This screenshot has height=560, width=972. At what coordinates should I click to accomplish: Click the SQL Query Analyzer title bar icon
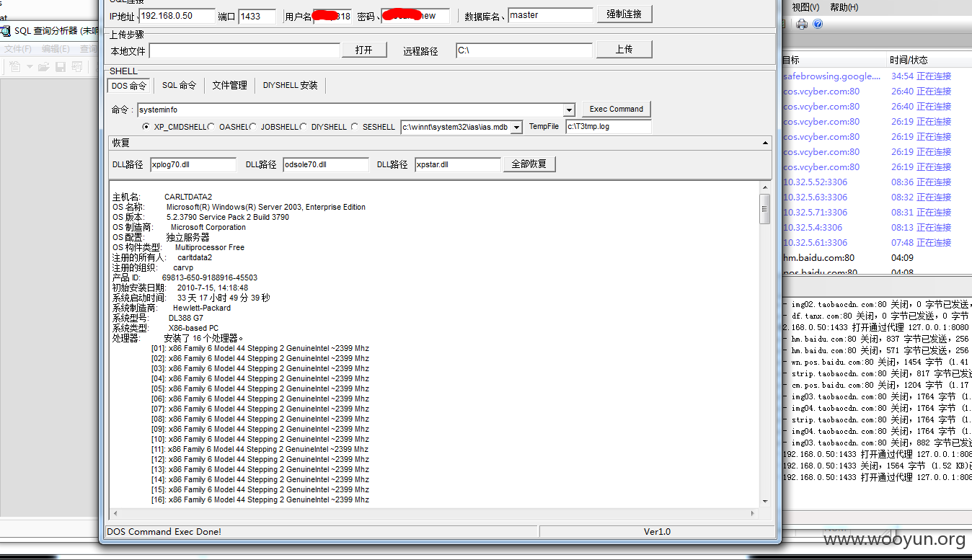(x=6, y=31)
